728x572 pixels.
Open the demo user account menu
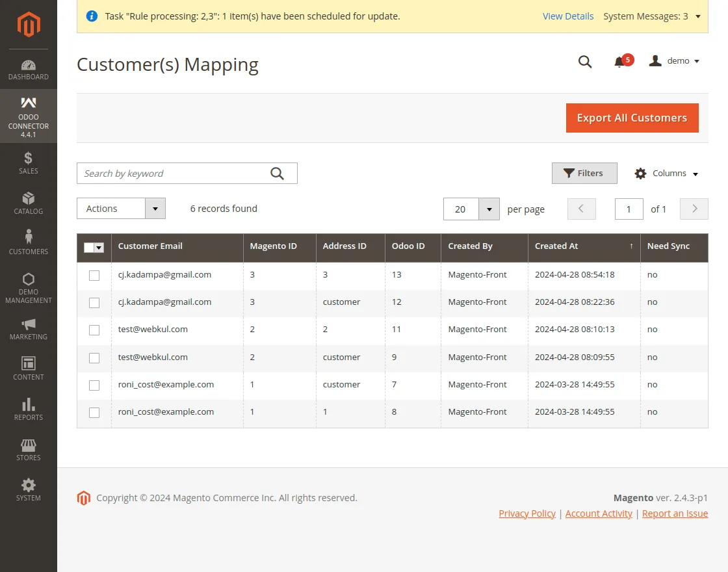pos(676,60)
